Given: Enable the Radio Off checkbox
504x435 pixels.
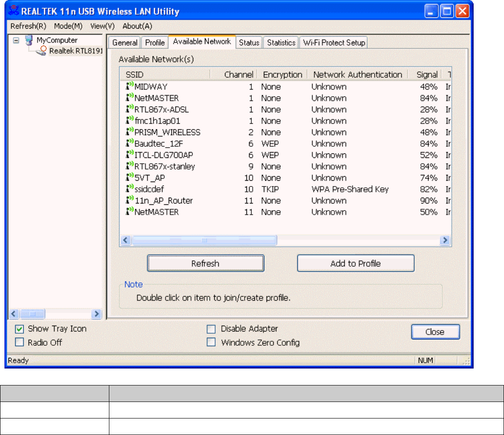Looking at the screenshot, I should [x=20, y=342].
